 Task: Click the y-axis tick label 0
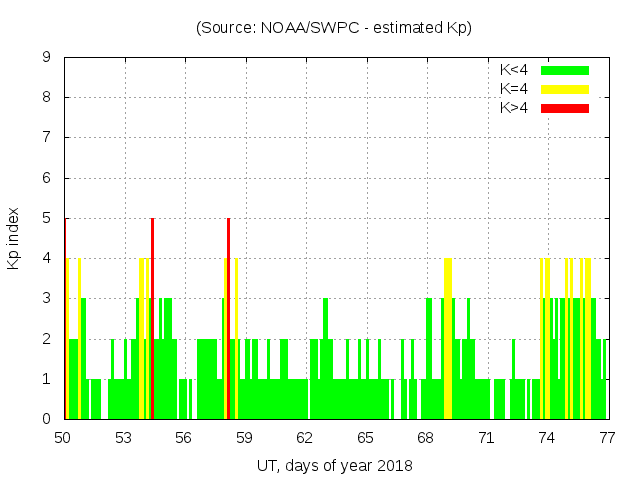(47, 419)
